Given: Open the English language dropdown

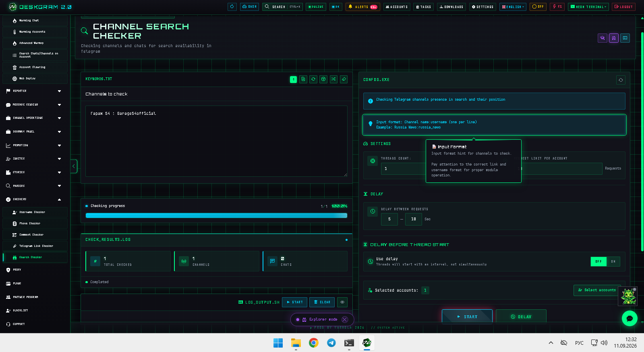Looking at the screenshot, I should point(513,7).
